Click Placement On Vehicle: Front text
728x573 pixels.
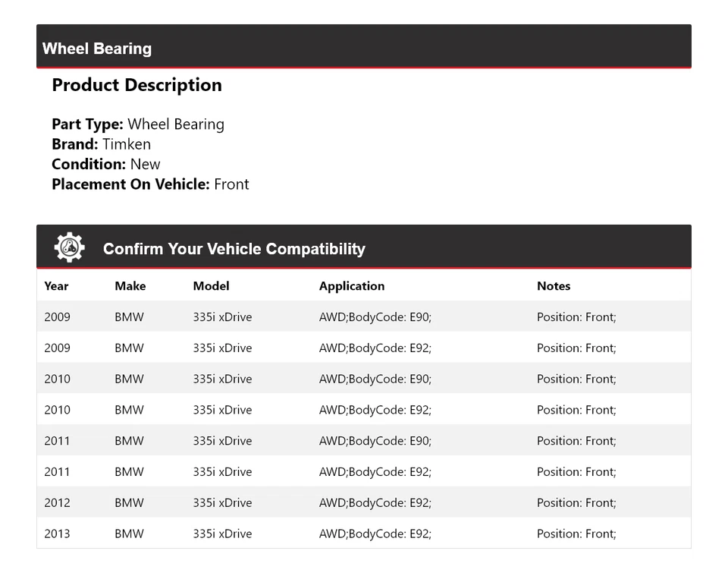click(150, 184)
